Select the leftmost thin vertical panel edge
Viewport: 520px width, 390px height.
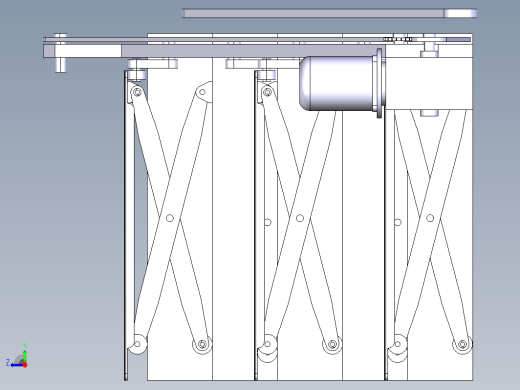(126, 225)
